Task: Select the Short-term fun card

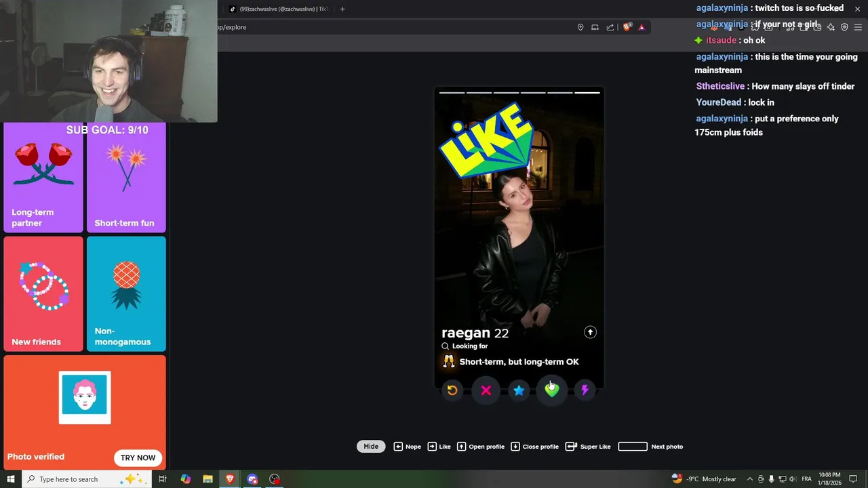Action: coord(126,178)
